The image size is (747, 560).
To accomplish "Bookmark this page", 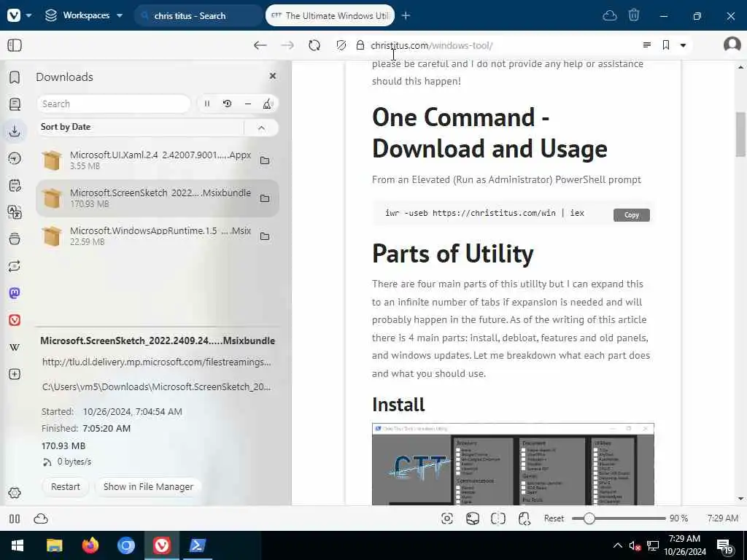I will coord(666,44).
